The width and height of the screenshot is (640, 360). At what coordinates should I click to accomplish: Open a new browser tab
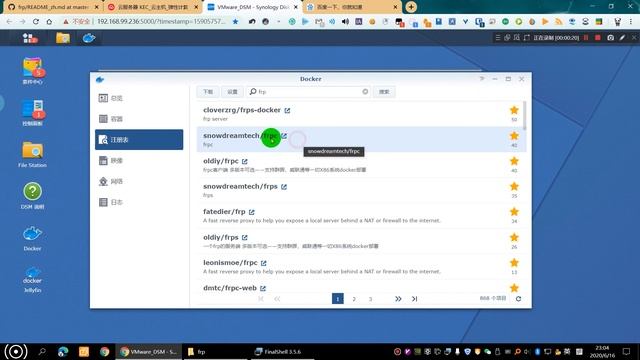click(x=411, y=7)
